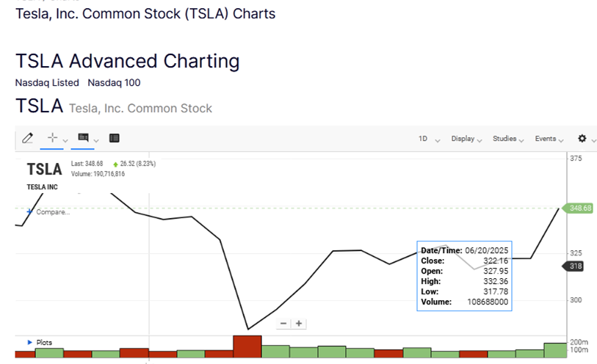Viewport: 597px width, 364px height.
Task: Zoom out with the minus button
Action: tap(284, 323)
